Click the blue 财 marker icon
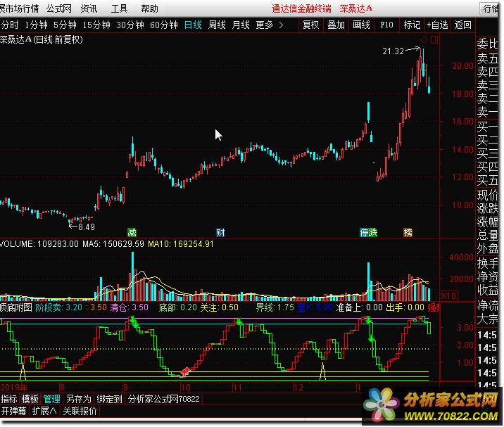Image resolution: width=504 pixels, height=427 pixels. (220, 232)
